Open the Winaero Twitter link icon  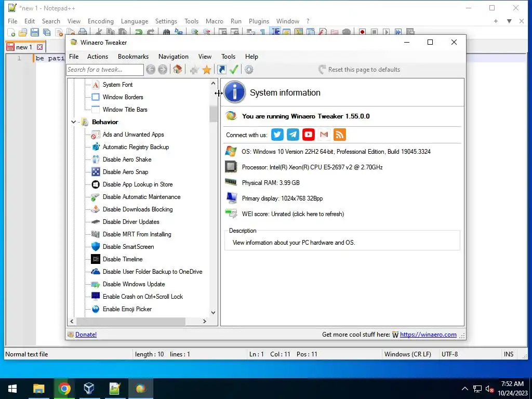[277, 135]
